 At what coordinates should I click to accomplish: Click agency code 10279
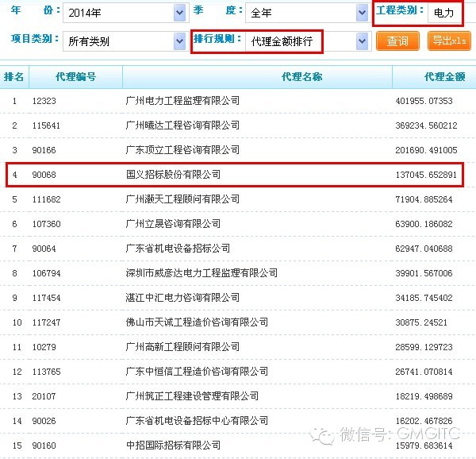pos(44,347)
